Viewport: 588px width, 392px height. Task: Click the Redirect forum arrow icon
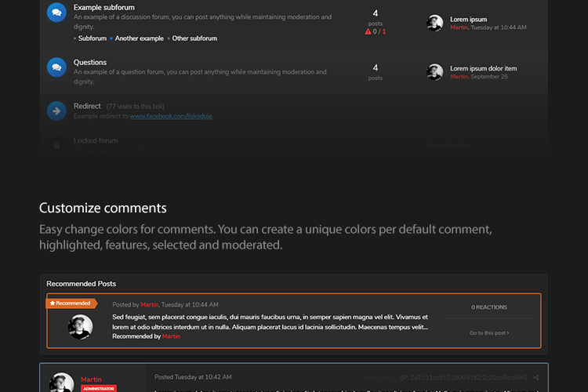(x=56, y=111)
